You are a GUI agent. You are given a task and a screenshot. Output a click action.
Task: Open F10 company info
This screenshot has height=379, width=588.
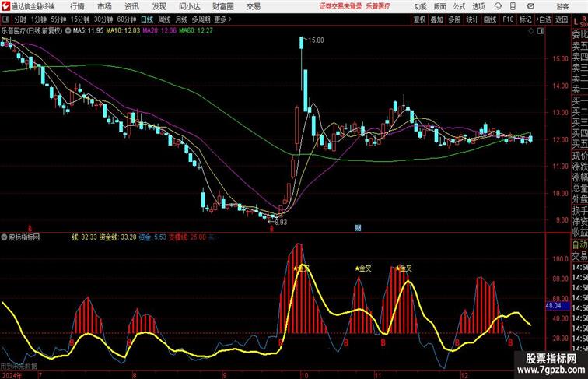click(x=508, y=19)
